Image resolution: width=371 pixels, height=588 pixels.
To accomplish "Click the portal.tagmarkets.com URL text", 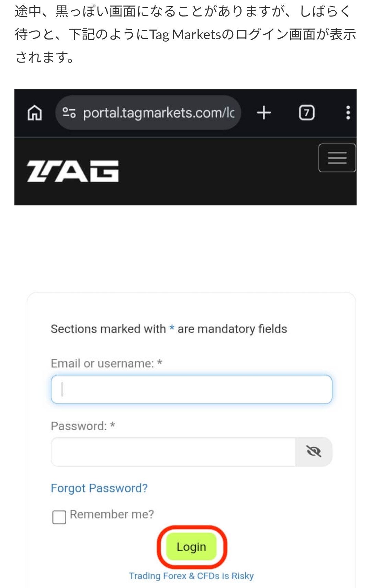I will [x=159, y=113].
